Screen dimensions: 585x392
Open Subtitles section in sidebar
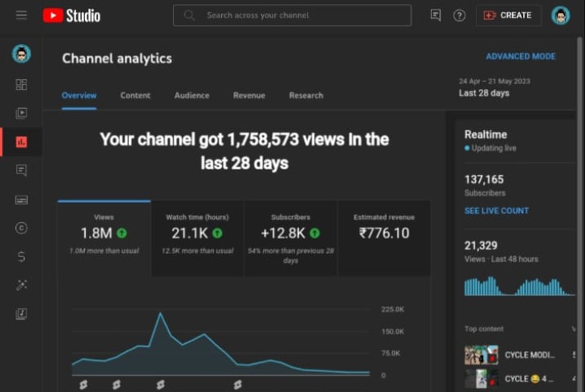click(x=22, y=200)
